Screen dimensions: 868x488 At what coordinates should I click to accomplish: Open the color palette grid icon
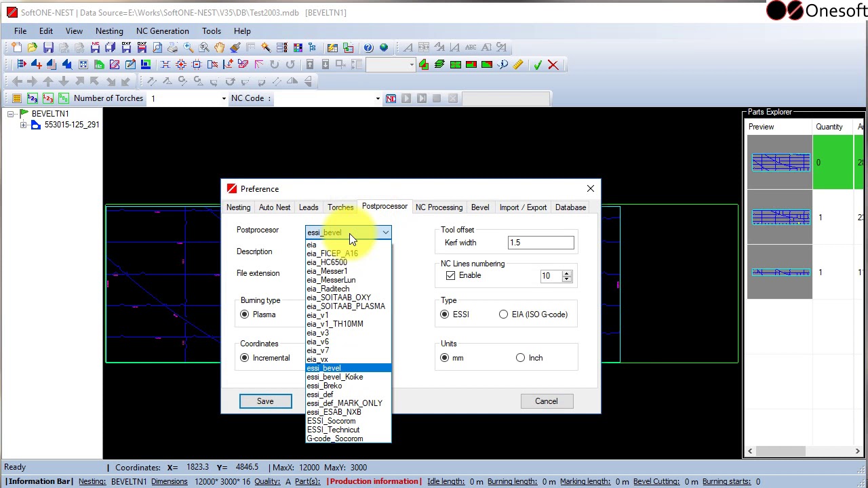[297, 47]
